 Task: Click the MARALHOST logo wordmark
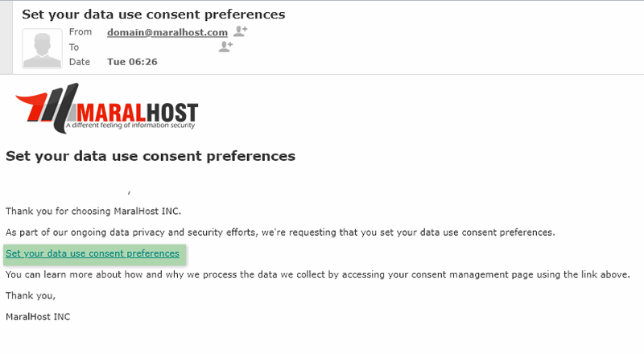[x=135, y=110]
